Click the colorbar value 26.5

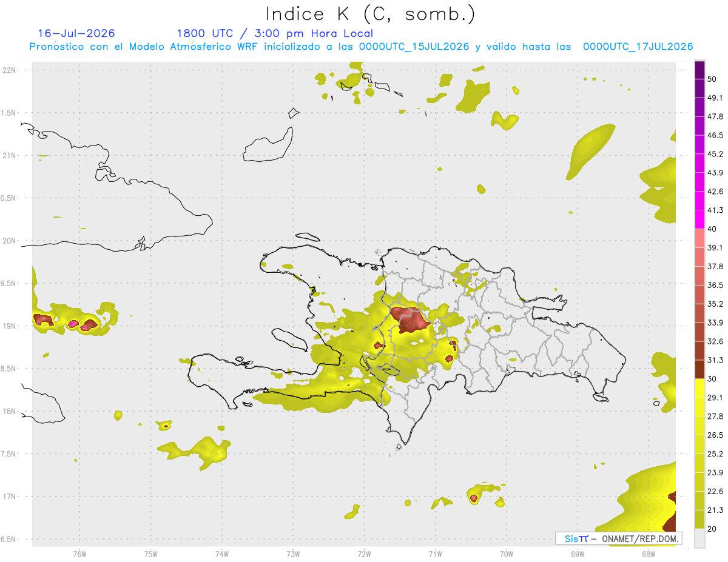pyautogui.click(x=715, y=435)
